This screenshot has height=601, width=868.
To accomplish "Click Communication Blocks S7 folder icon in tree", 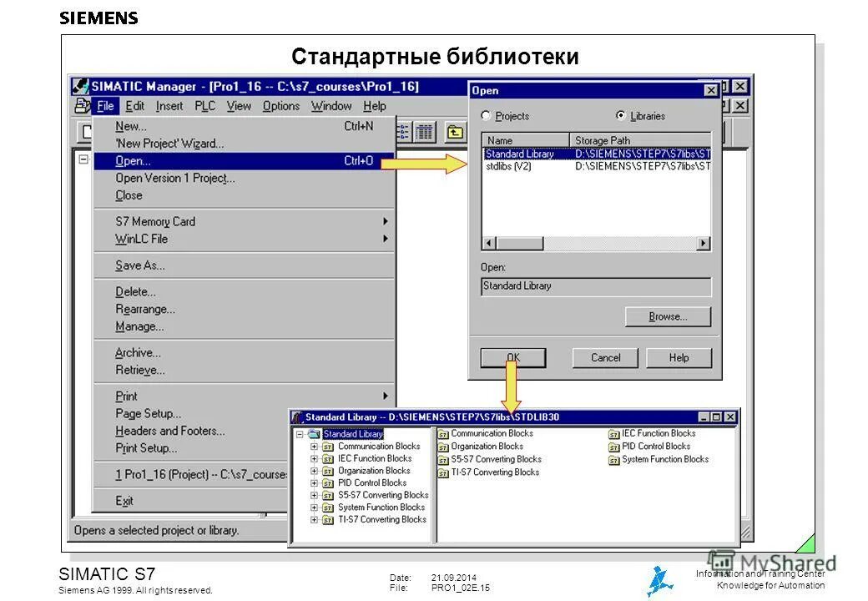I will tap(328, 446).
